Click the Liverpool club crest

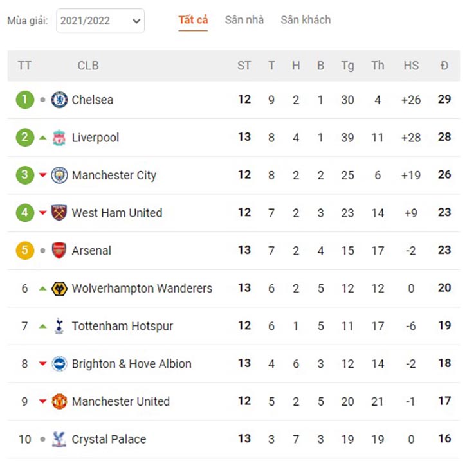click(x=59, y=138)
